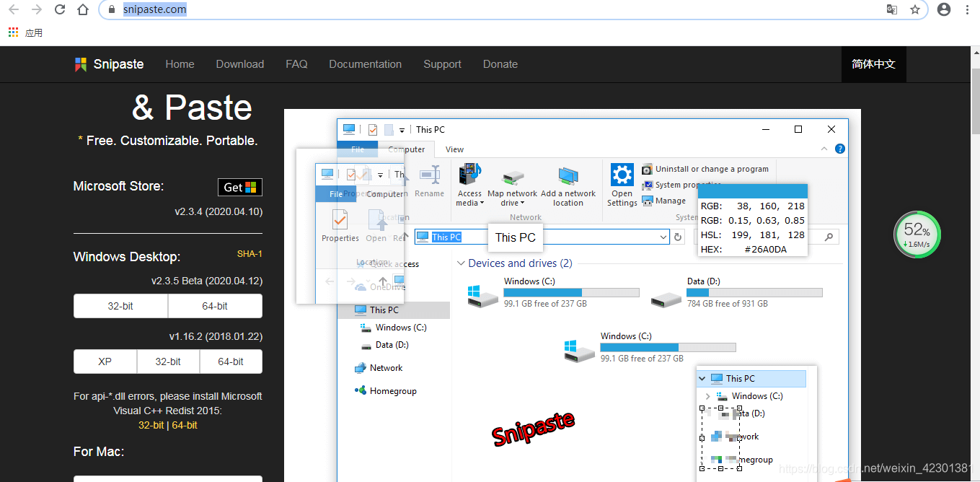Click the Snipaste logo

point(109,64)
